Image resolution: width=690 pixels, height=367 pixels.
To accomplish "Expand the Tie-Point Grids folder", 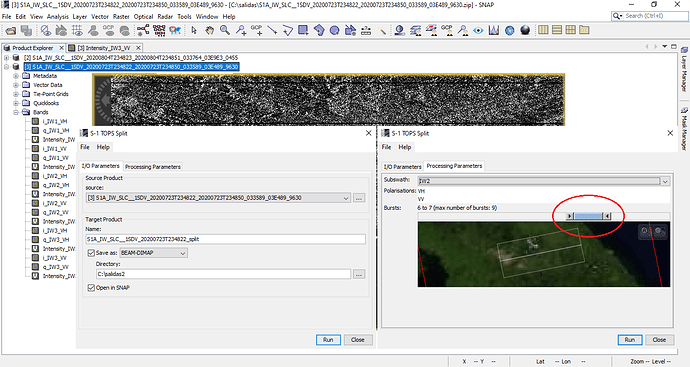I will point(16,94).
